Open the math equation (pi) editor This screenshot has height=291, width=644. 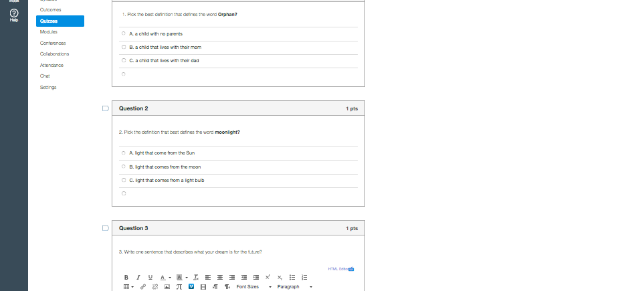[x=179, y=286]
